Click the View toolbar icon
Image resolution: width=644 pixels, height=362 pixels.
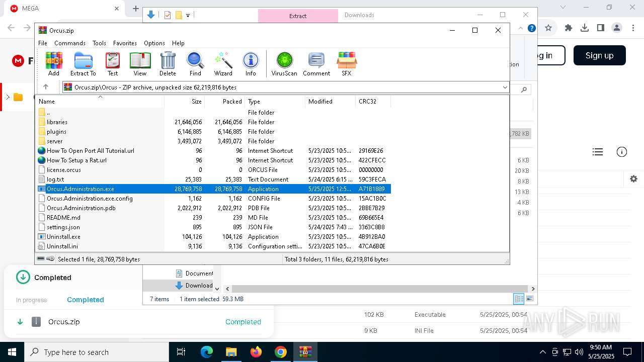140,64
